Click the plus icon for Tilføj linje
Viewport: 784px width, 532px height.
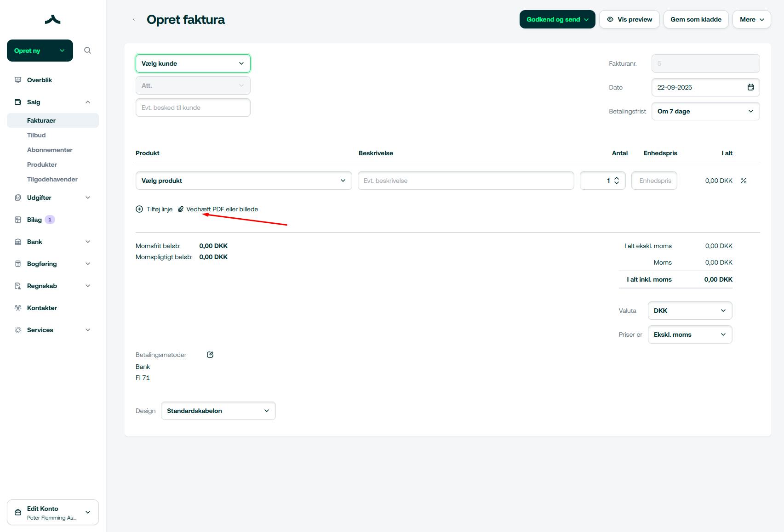tap(139, 209)
